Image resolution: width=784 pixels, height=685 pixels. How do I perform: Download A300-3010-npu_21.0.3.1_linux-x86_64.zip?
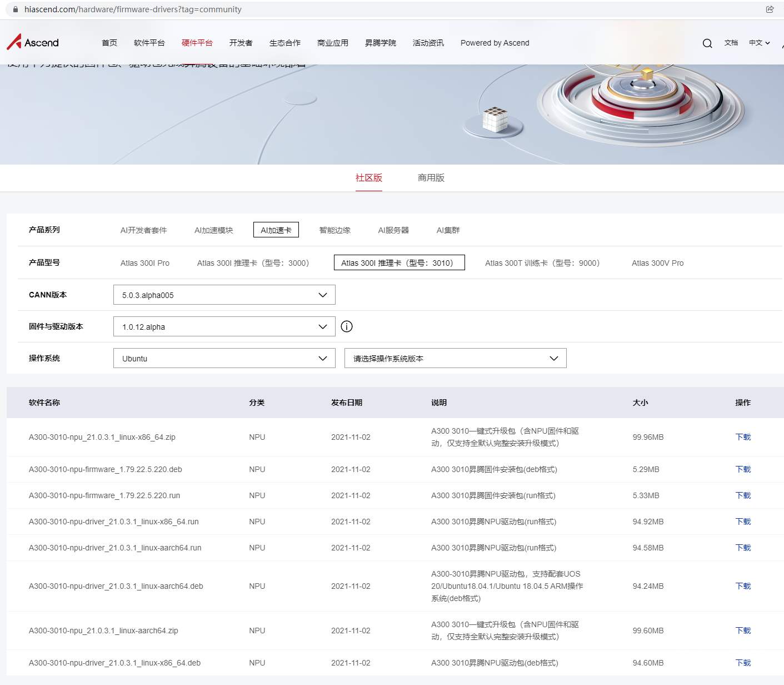point(743,437)
